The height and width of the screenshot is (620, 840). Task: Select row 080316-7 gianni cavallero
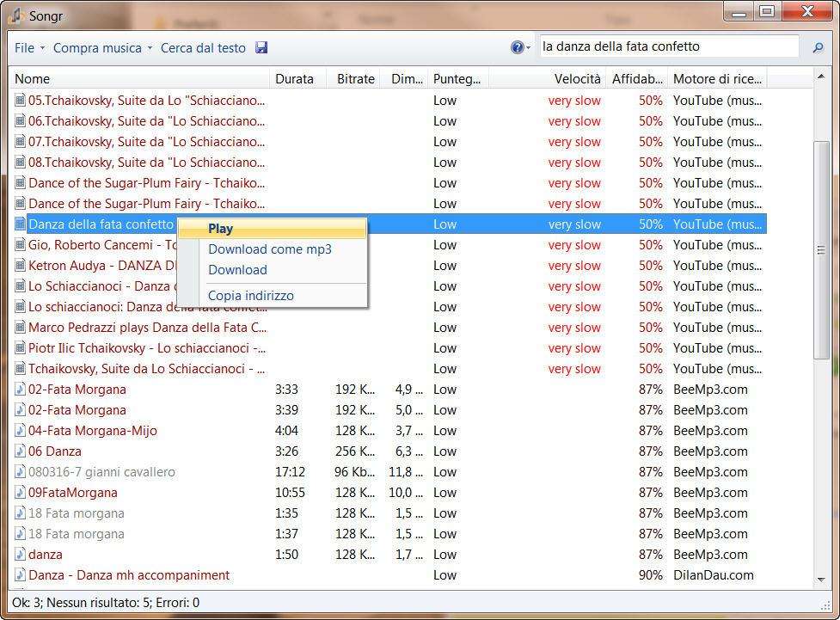(389, 471)
